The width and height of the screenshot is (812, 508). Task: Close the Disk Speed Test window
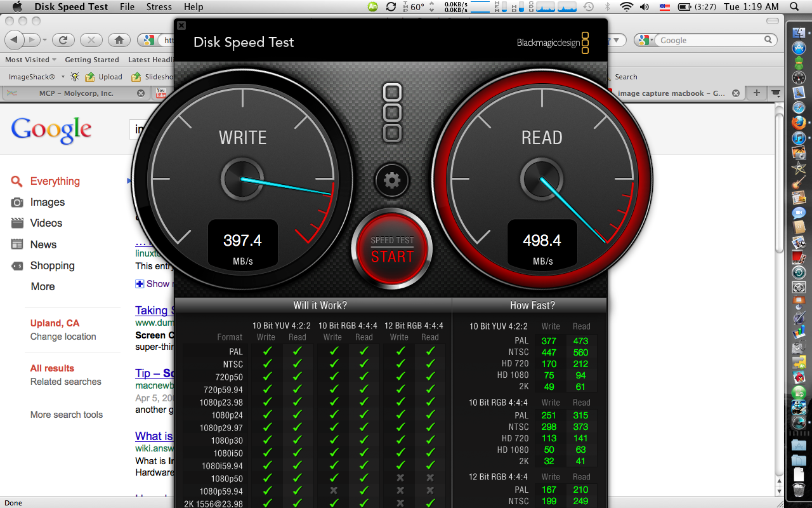181,25
